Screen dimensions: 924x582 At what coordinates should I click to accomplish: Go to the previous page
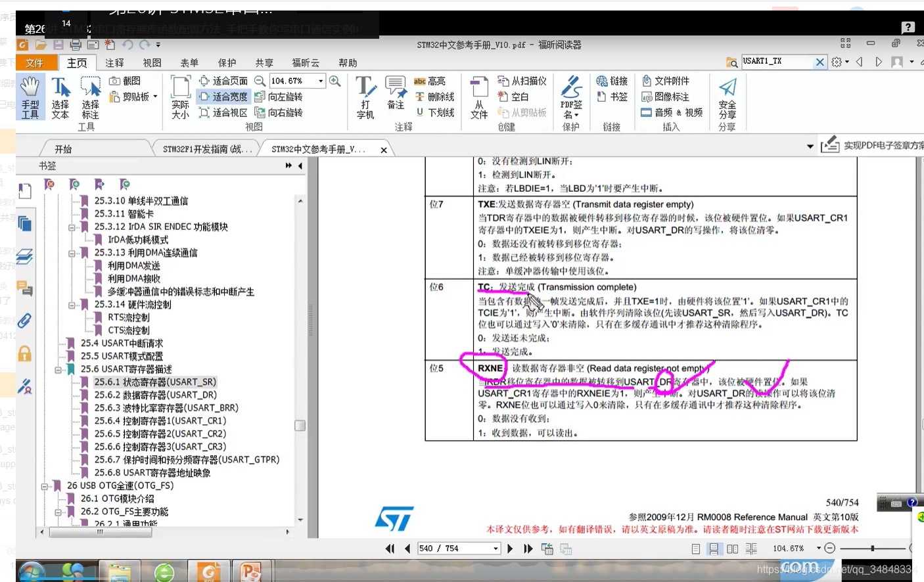point(407,548)
